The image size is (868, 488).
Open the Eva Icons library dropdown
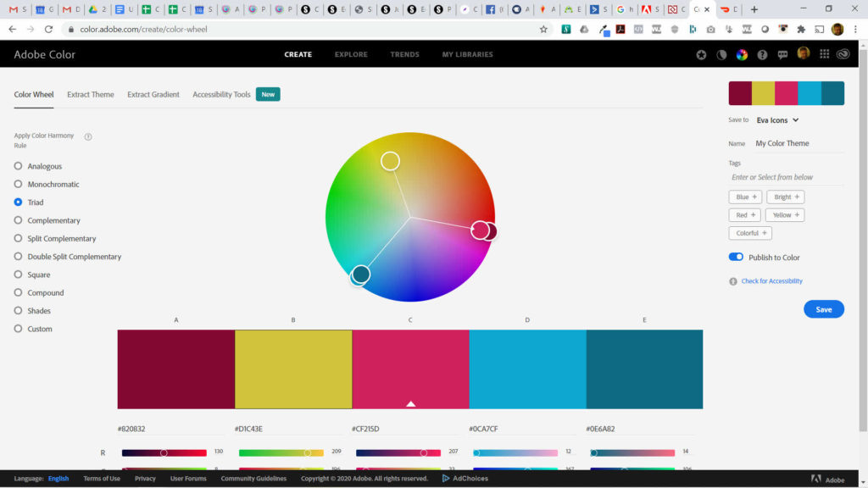pos(778,120)
